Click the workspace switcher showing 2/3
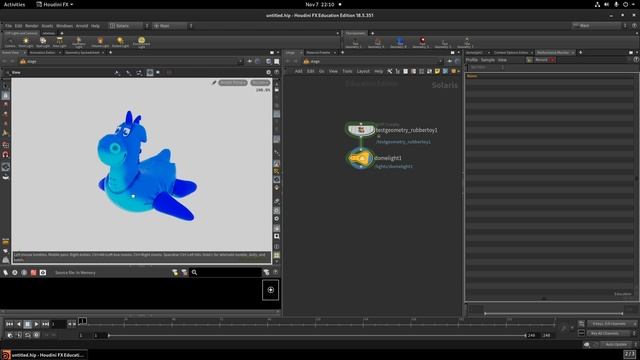This screenshot has width=640, height=360. pos(630,354)
